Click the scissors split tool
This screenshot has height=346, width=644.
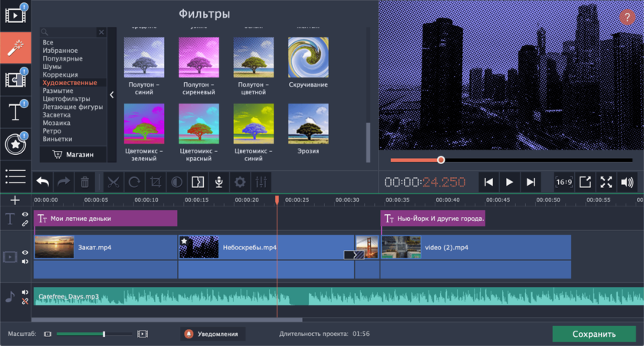[113, 182]
